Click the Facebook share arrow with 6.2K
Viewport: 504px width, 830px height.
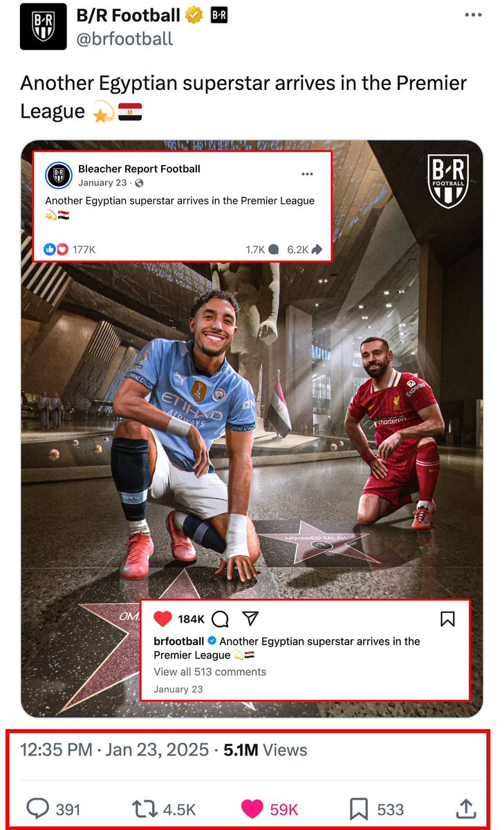point(305,250)
